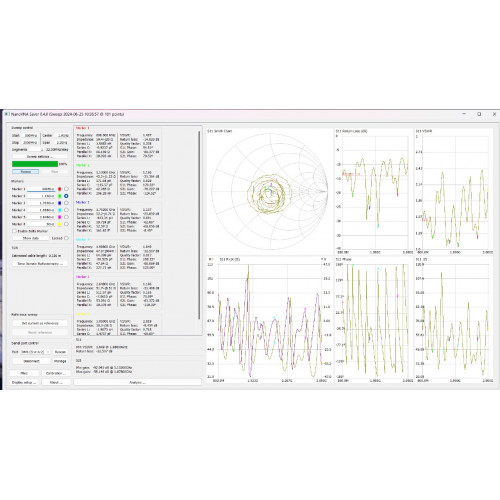Image resolution: width=500 pixels, height=500 pixels.
Task: Select the Marker 5 radio button
Action: [x=66, y=217]
